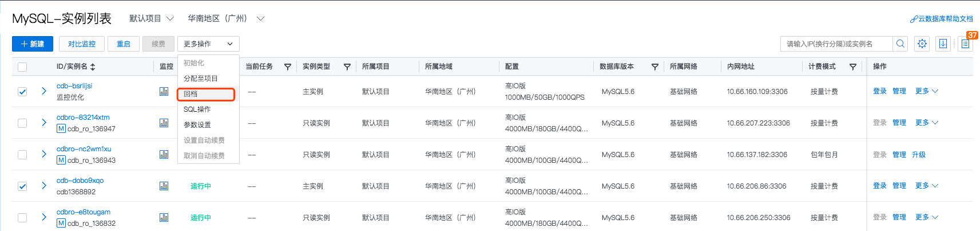Select 初始化 from the menu
This screenshot has height=231, width=980.
[x=208, y=63]
